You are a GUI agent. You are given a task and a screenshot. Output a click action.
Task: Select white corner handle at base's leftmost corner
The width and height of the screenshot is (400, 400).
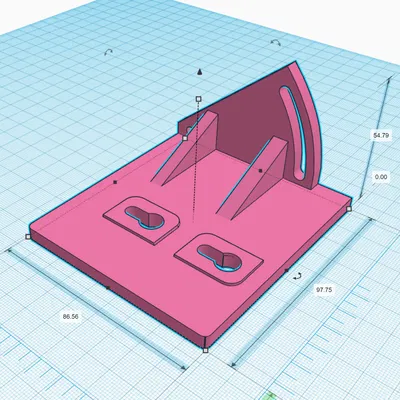point(28,237)
